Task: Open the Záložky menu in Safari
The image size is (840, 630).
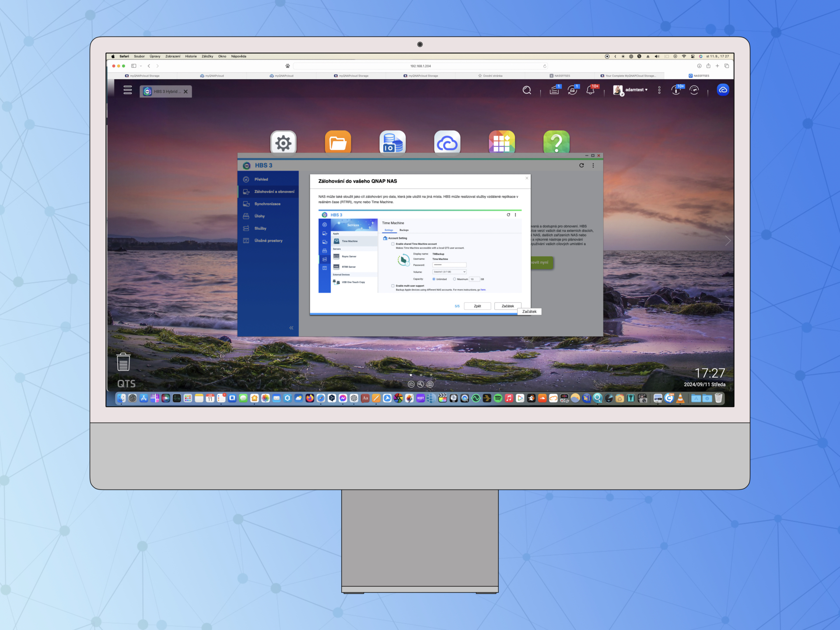Action: [207, 56]
